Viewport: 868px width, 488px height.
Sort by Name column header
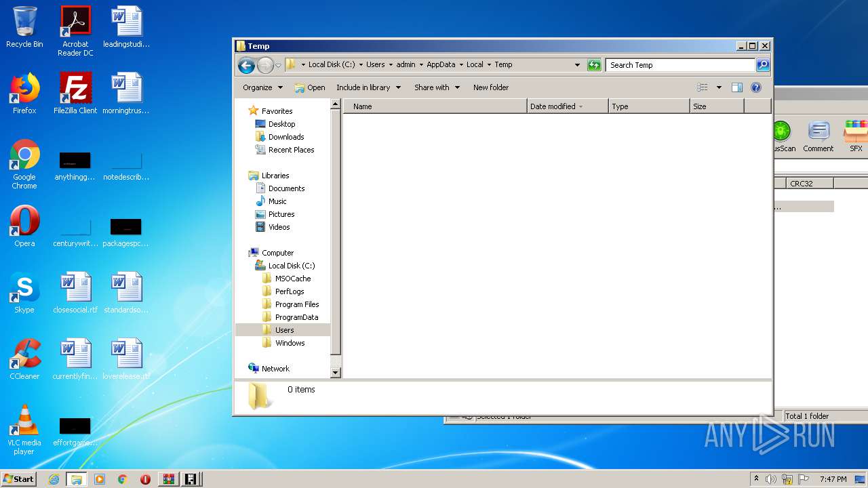[435, 106]
